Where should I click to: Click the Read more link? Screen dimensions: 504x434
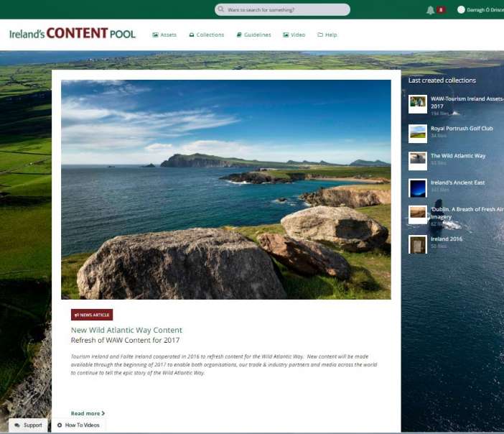tap(88, 413)
